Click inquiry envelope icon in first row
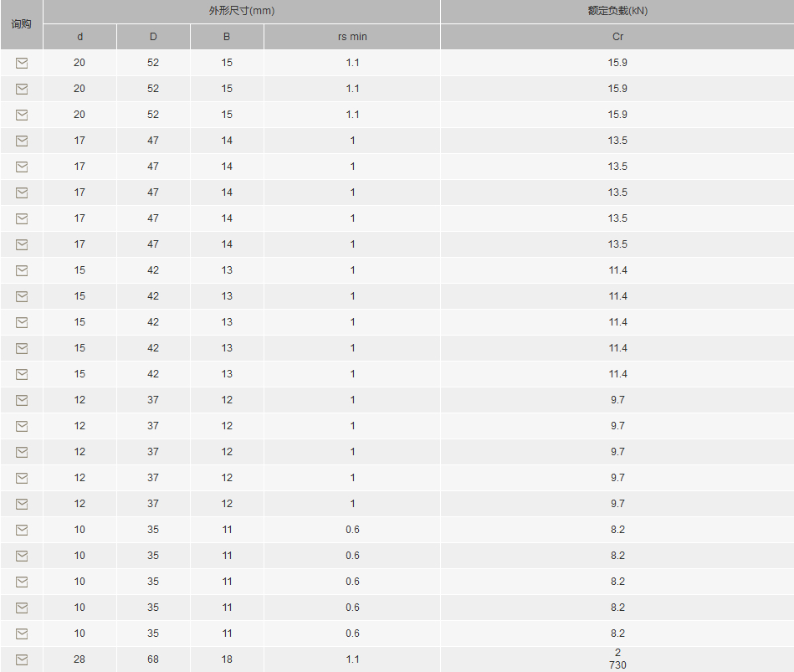 22,63
